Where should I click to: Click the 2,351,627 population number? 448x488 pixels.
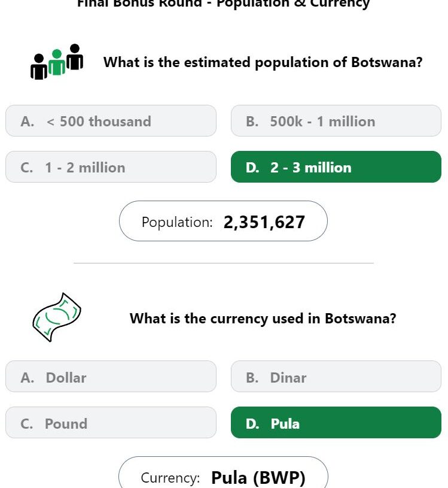pyautogui.click(x=264, y=222)
